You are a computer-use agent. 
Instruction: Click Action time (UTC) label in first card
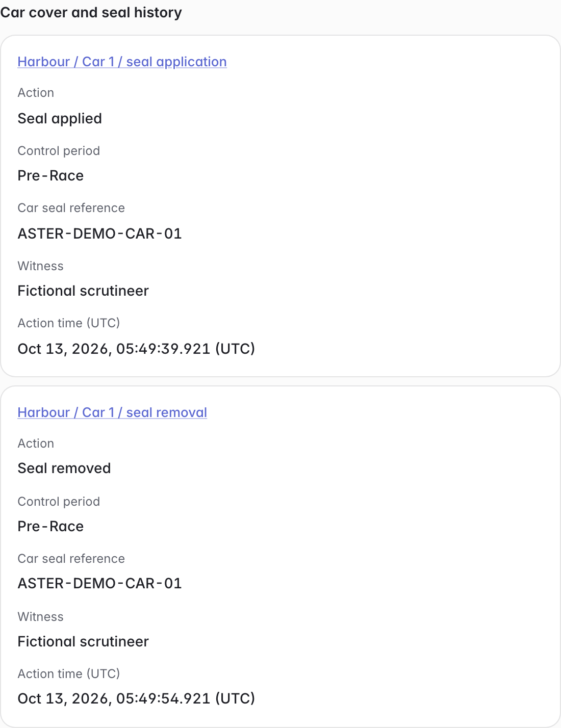[69, 323]
